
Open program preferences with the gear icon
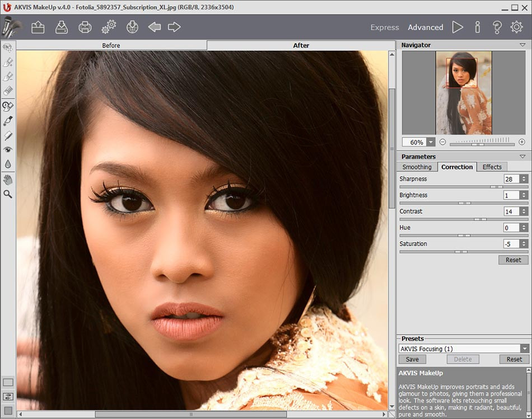516,26
